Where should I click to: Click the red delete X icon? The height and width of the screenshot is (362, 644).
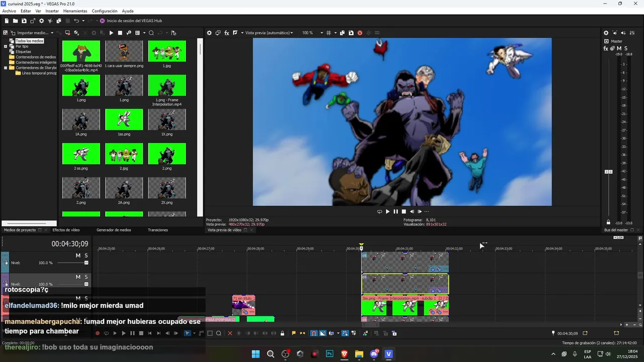(230, 333)
